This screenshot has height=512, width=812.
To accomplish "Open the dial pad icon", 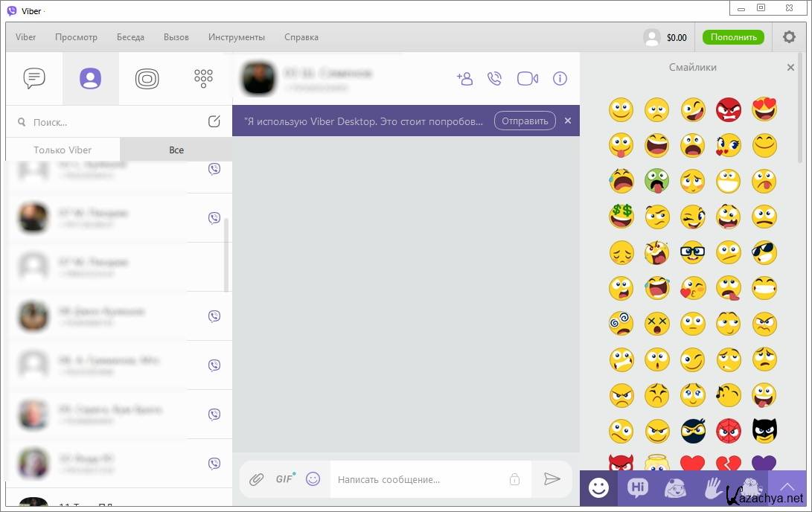I will click(203, 78).
